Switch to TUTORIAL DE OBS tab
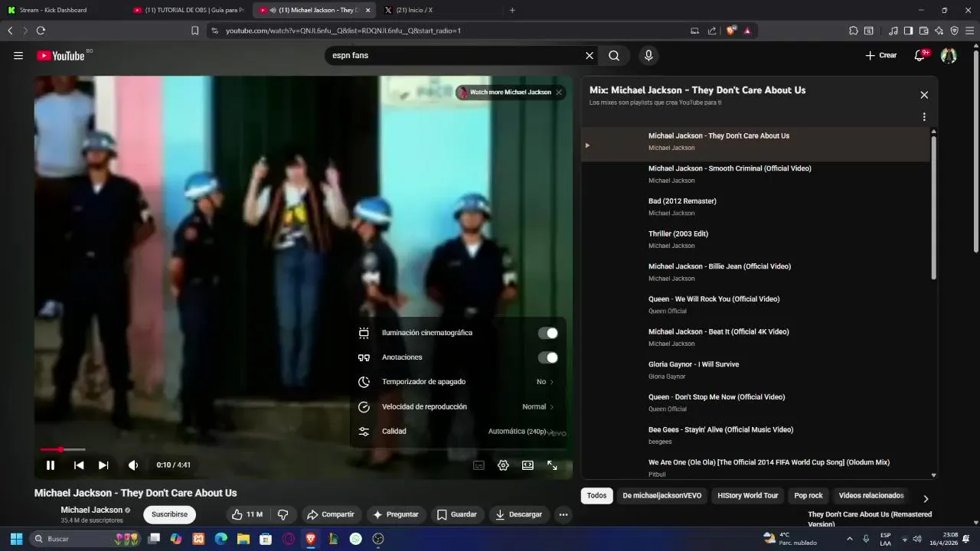This screenshot has width=980, height=551. [x=189, y=10]
